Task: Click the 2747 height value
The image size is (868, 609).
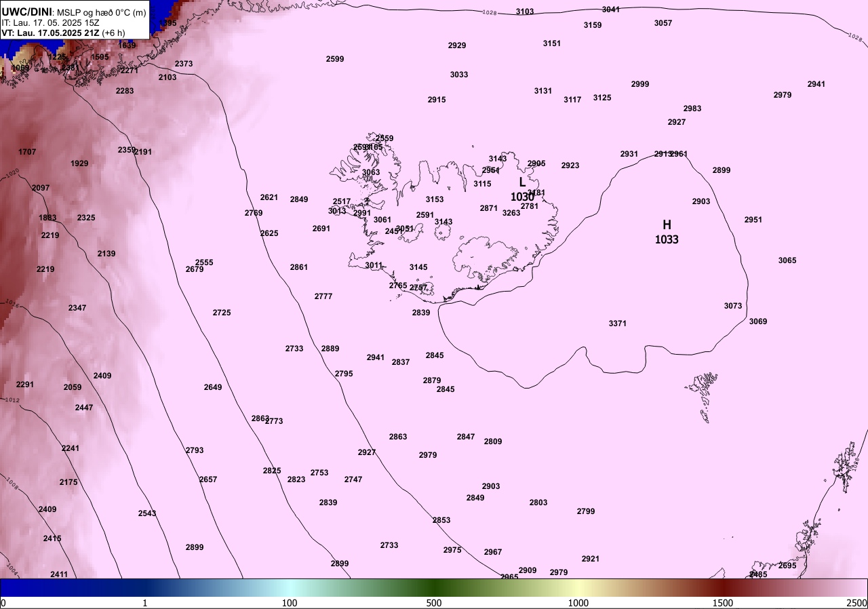Action: [353, 479]
